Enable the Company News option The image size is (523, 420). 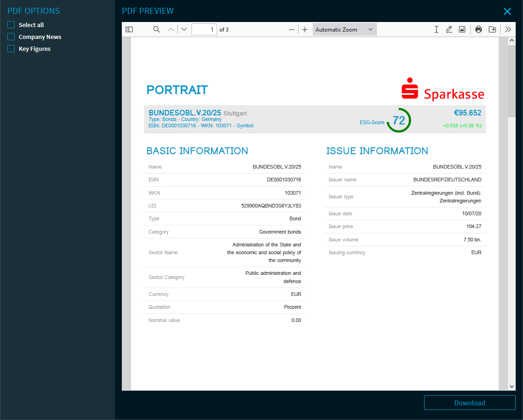11,37
